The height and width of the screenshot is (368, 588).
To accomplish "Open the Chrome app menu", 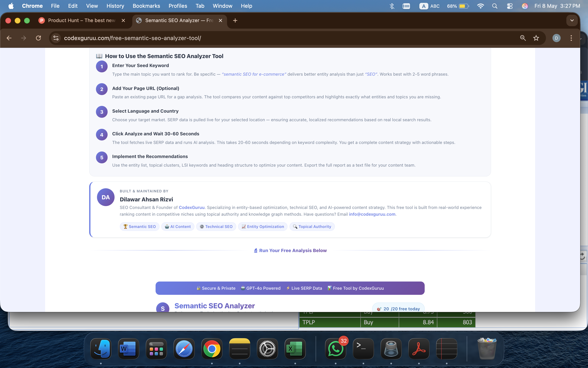I will (32, 6).
